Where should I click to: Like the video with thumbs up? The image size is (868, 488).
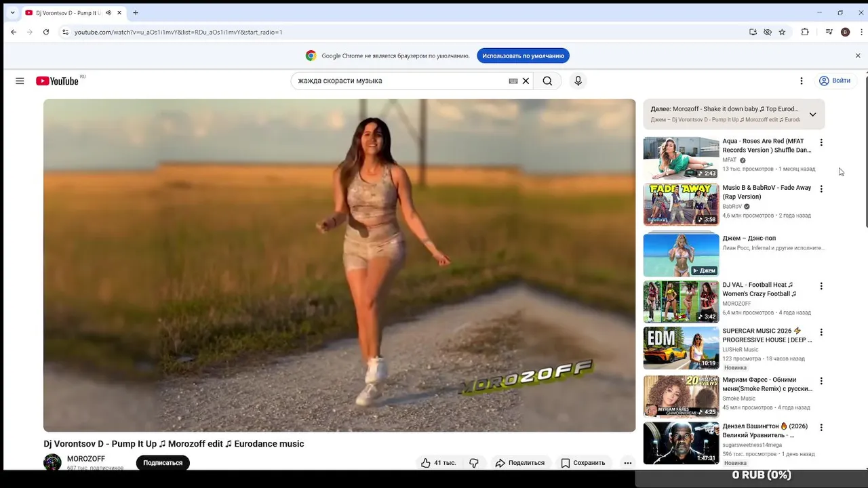[x=438, y=463]
